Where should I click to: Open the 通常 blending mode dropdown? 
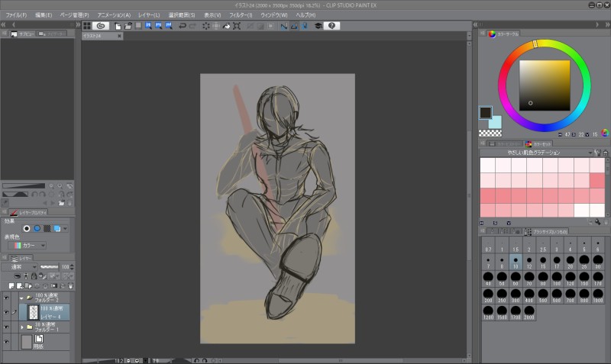[x=18, y=267]
